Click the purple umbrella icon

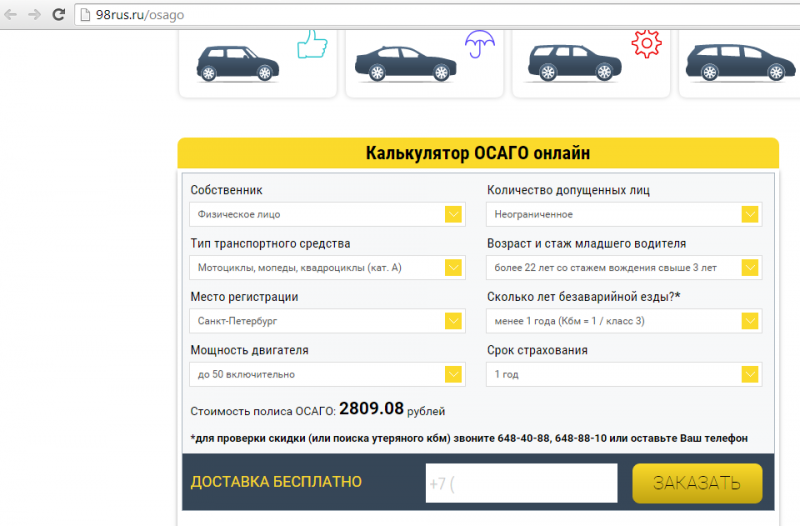click(x=480, y=43)
